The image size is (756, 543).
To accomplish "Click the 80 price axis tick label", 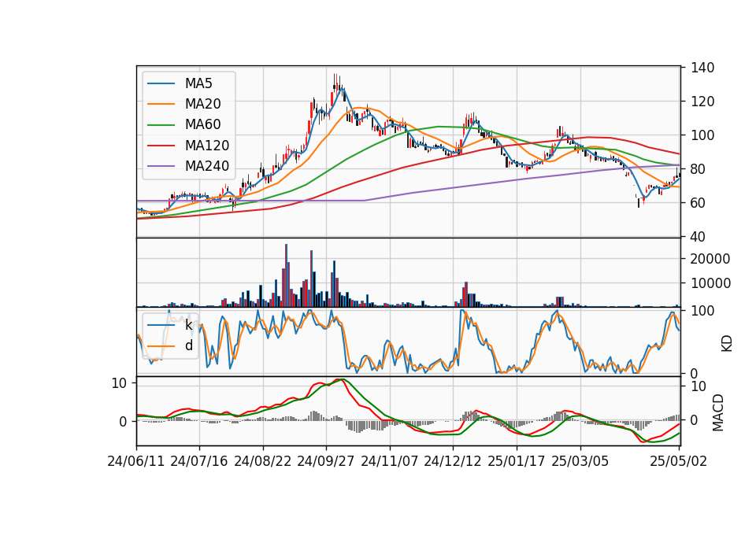I will coord(699,170).
